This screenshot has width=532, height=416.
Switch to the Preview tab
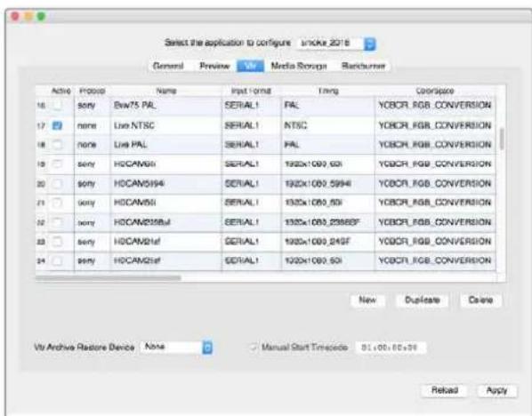pyautogui.click(x=214, y=66)
